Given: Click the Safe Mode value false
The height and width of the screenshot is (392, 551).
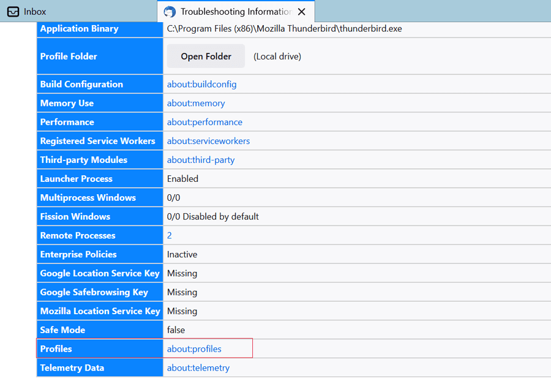Looking at the screenshot, I should (x=176, y=330).
